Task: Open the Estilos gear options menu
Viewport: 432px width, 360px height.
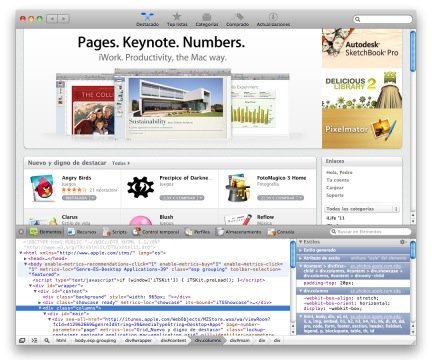Action: (x=403, y=242)
